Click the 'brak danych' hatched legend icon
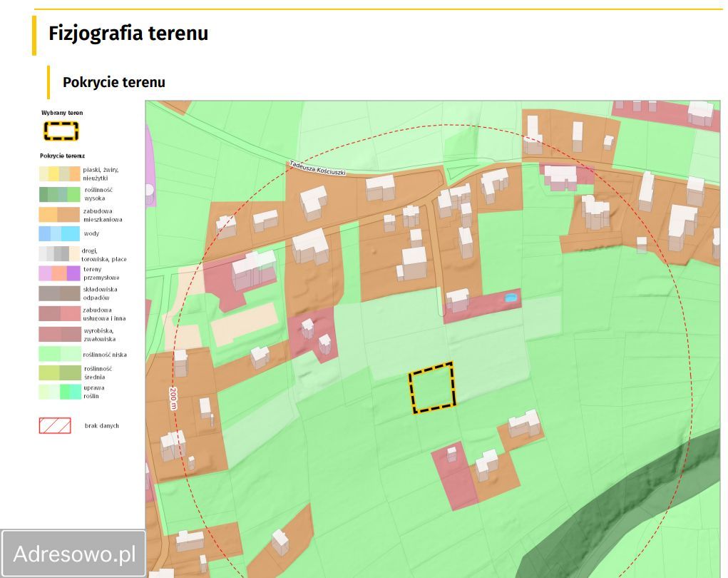Screen dimensions: 728x578 [x=55, y=425]
